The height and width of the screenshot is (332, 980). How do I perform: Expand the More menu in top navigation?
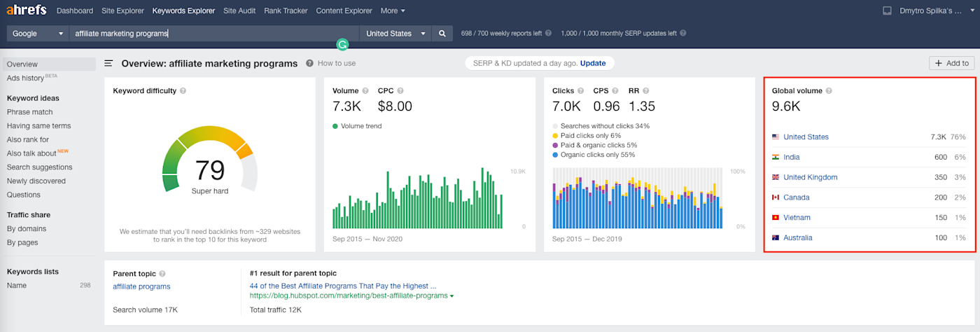[x=393, y=11]
